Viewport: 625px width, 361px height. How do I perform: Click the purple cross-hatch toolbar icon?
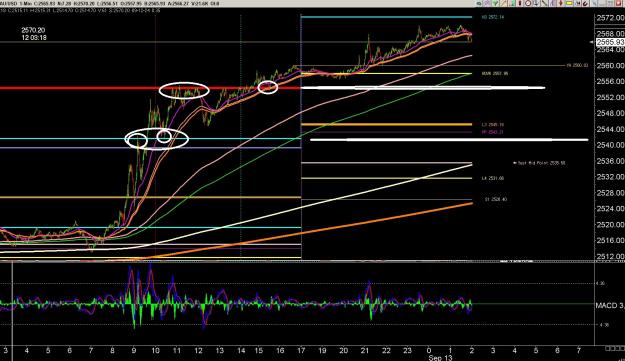coord(487,3)
